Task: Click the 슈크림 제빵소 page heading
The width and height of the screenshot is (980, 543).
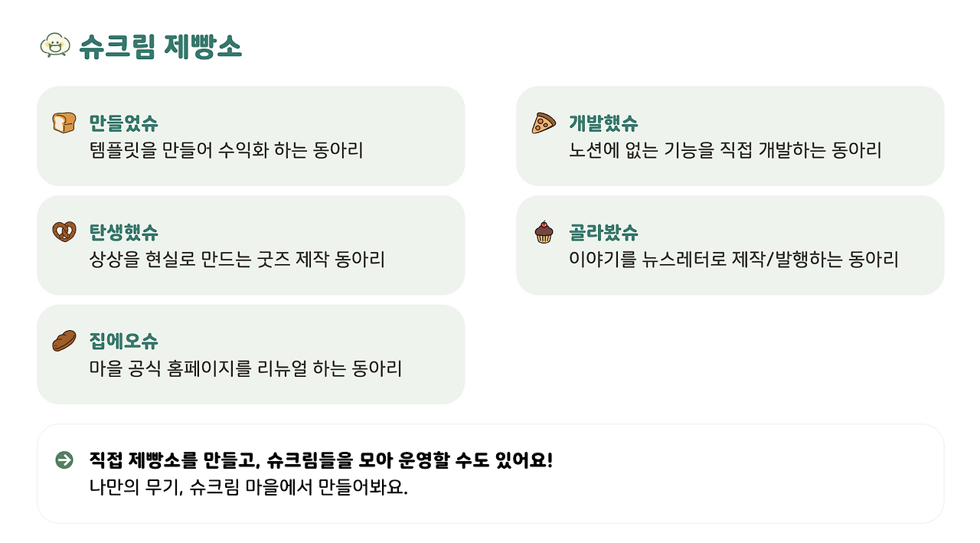Action: (160, 46)
